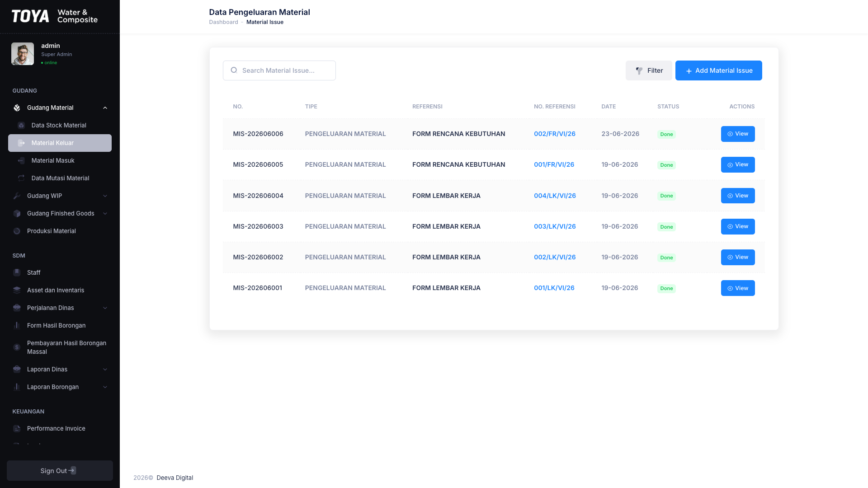The height and width of the screenshot is (488, 868).
Task: Click the Laporan Dinas icon
Action: point(17,370)
